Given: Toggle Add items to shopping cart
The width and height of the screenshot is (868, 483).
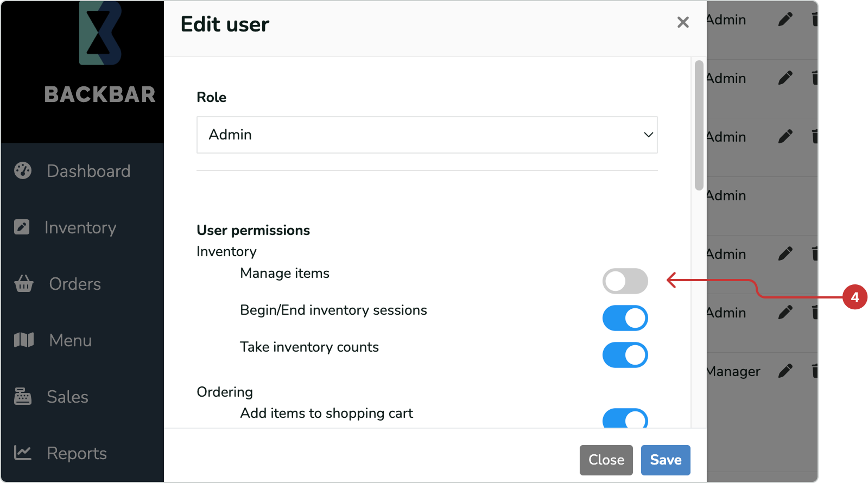Looking at the screenshot, I should pyautogui.click(x=625, y=418).
